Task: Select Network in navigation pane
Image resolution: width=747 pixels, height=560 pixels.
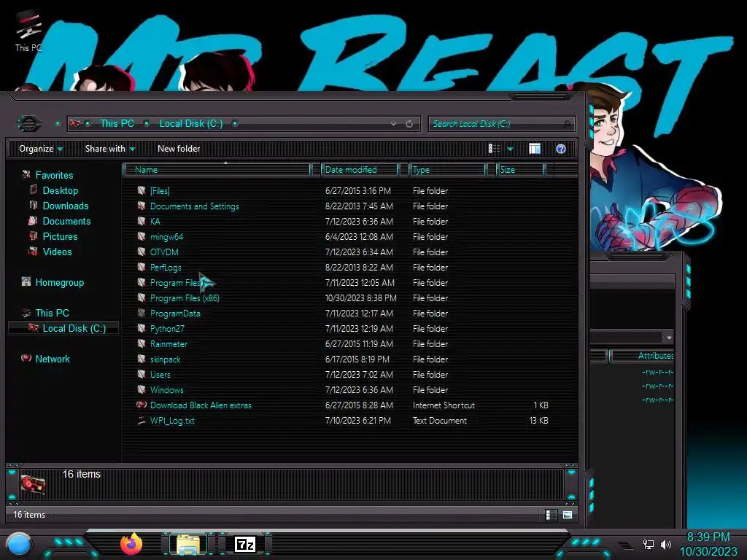Action: (53, 359)
